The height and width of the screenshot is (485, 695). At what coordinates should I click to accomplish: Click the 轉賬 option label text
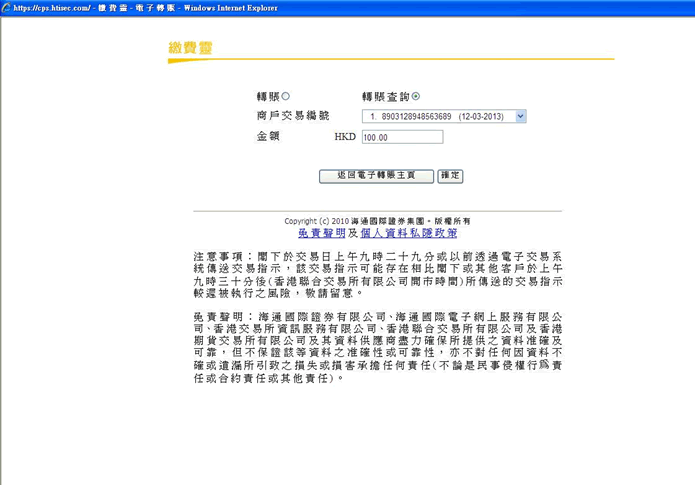point(268,96)
